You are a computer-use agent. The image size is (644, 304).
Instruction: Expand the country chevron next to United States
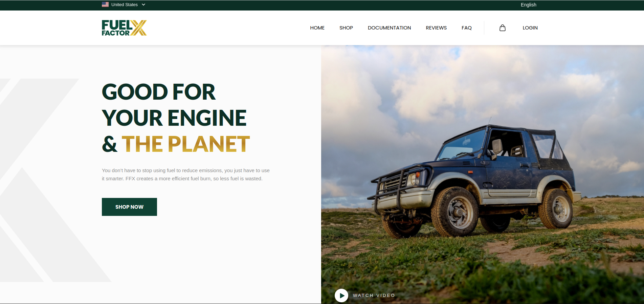coord(143,5)
